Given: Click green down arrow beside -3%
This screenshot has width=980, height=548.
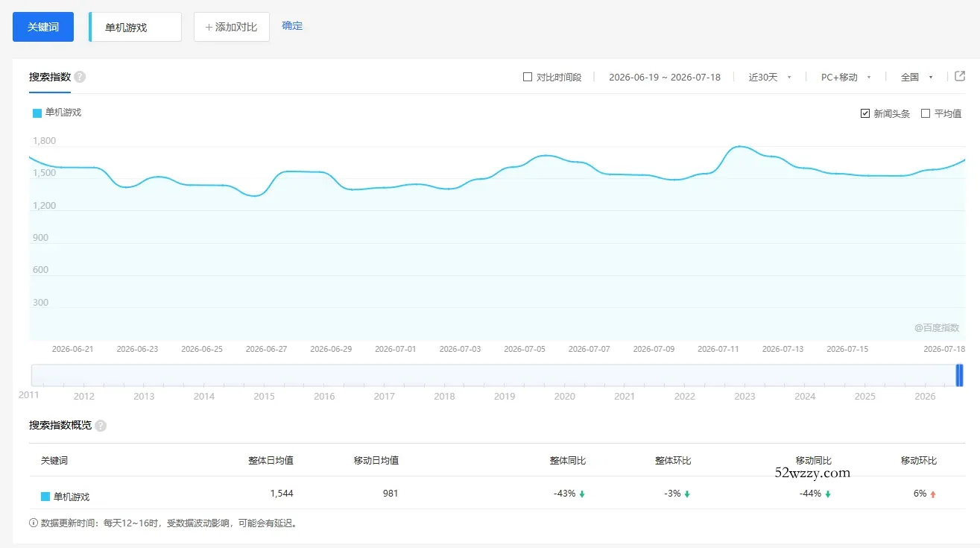Looking at the screenshot, I should (x=687, y=494).
